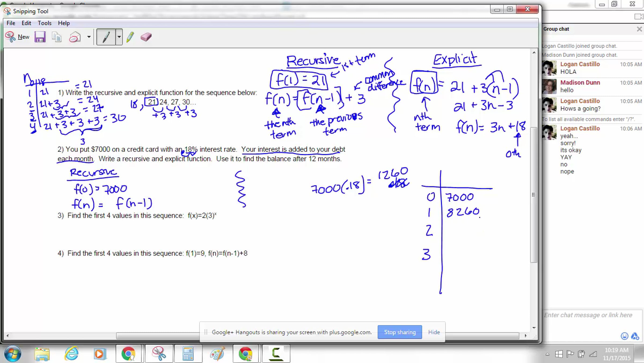The height and width of the screenshot is (363, 644).
Task: Copy the snip using the copy icon
Action: tap(57, 37)
